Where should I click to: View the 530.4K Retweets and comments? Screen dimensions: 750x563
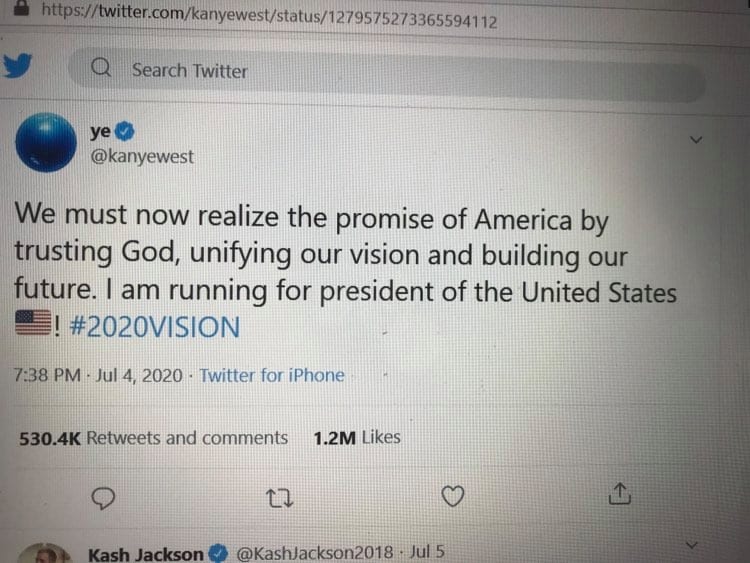153,438
